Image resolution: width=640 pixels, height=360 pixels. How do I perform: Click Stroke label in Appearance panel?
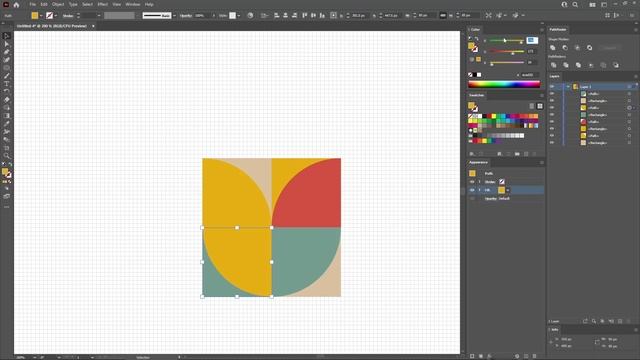[490, 182]
